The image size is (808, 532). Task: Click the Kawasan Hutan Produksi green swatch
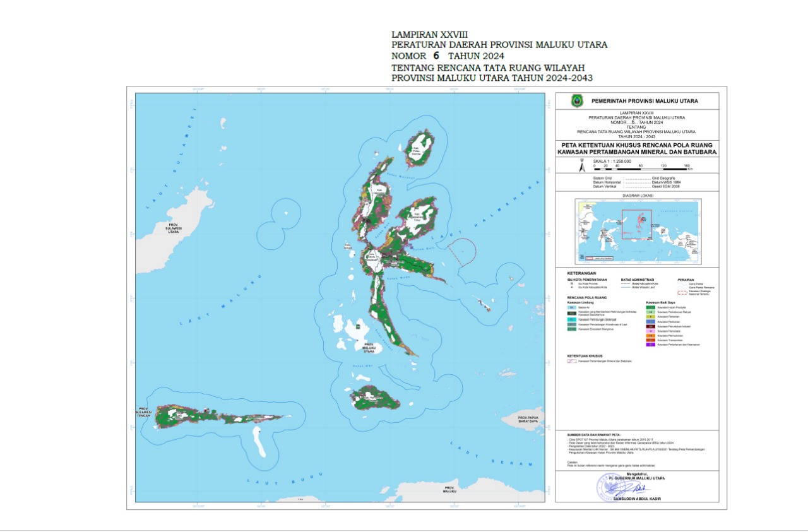tap(651, 307)
